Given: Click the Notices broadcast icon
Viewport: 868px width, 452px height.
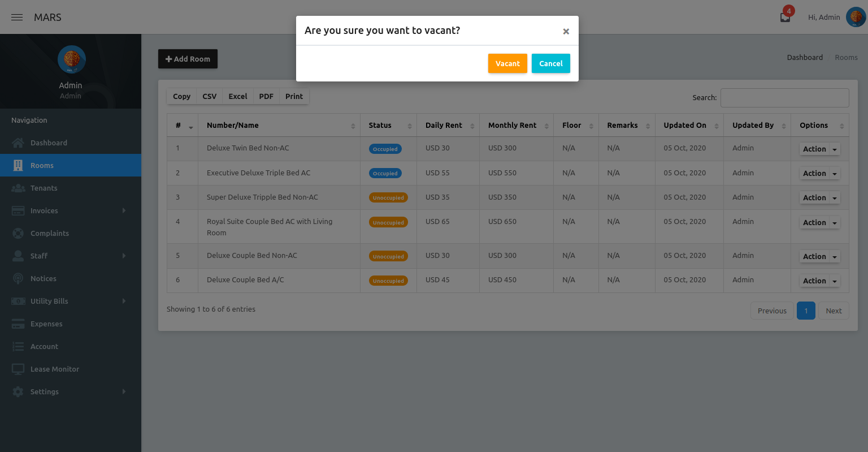Looking at the screenshot, I should [x=19, y=278].
